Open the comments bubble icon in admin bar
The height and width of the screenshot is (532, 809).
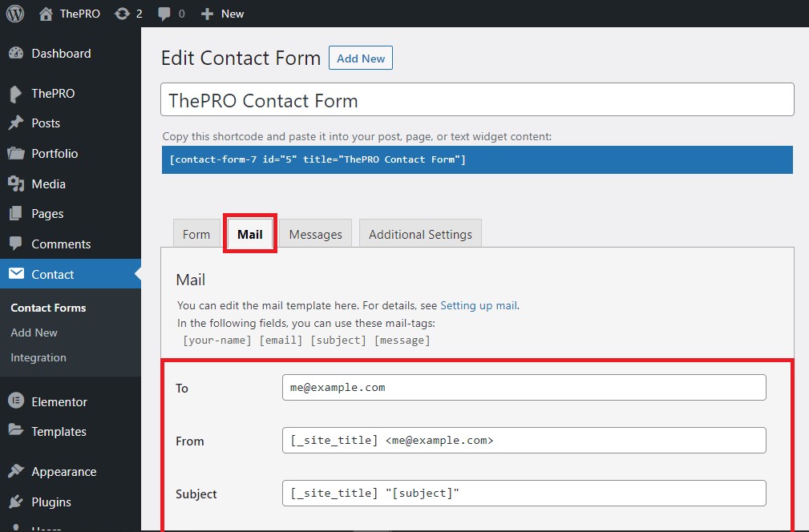(x=164, y=14)
